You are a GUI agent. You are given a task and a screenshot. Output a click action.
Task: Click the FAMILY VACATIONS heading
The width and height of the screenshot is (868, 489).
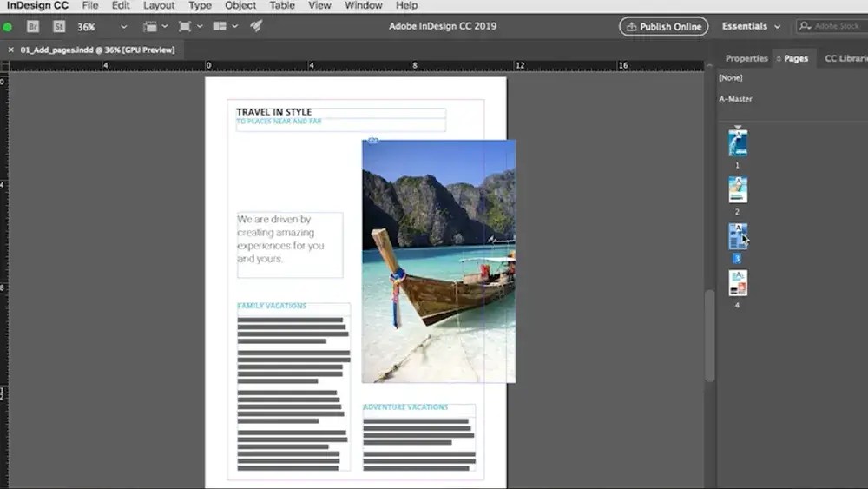tap(271, 306)
